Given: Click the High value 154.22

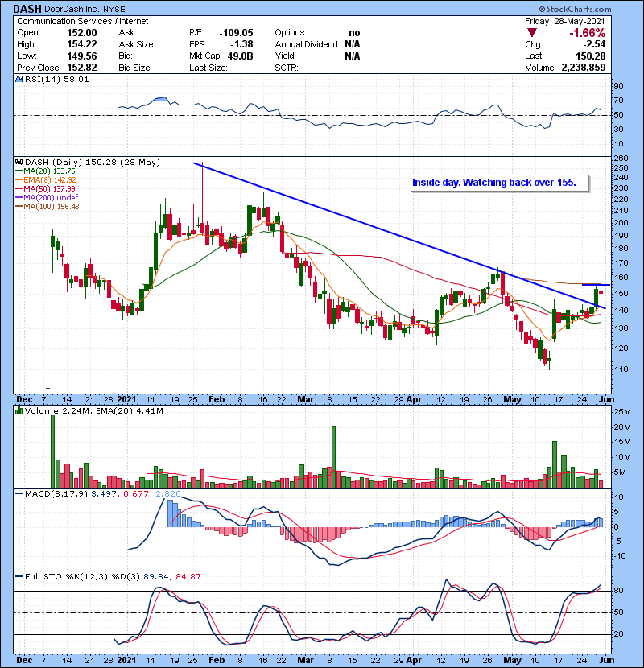Looking at the screenshot, I should click(82, 44).
